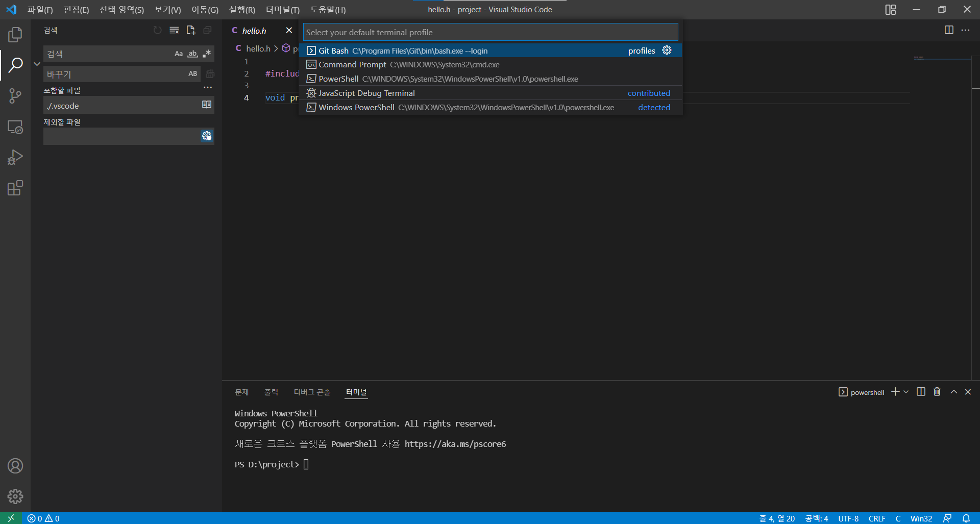Open the launch profile dropdown arrow
The image size is (980, 524).
coord(906,392)
